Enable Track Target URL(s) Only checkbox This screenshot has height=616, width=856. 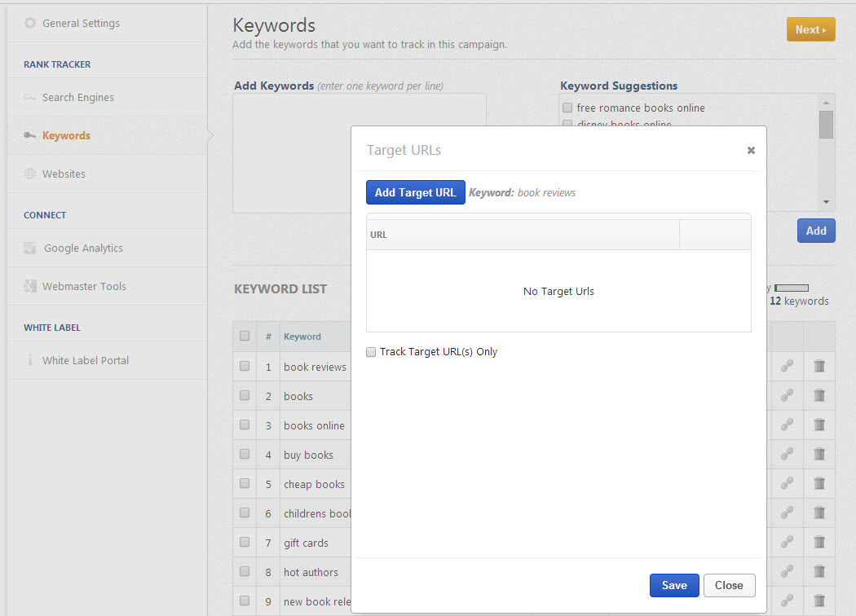(x=372, y=352)
